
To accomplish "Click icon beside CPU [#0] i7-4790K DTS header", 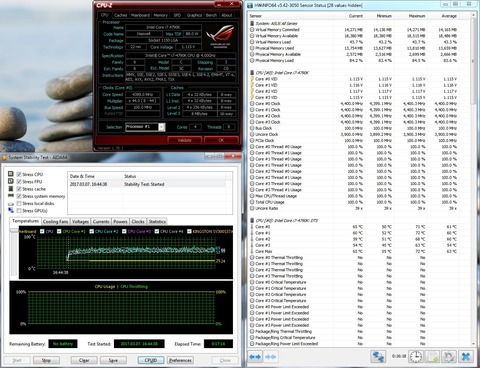I will [x=252, y=220].
